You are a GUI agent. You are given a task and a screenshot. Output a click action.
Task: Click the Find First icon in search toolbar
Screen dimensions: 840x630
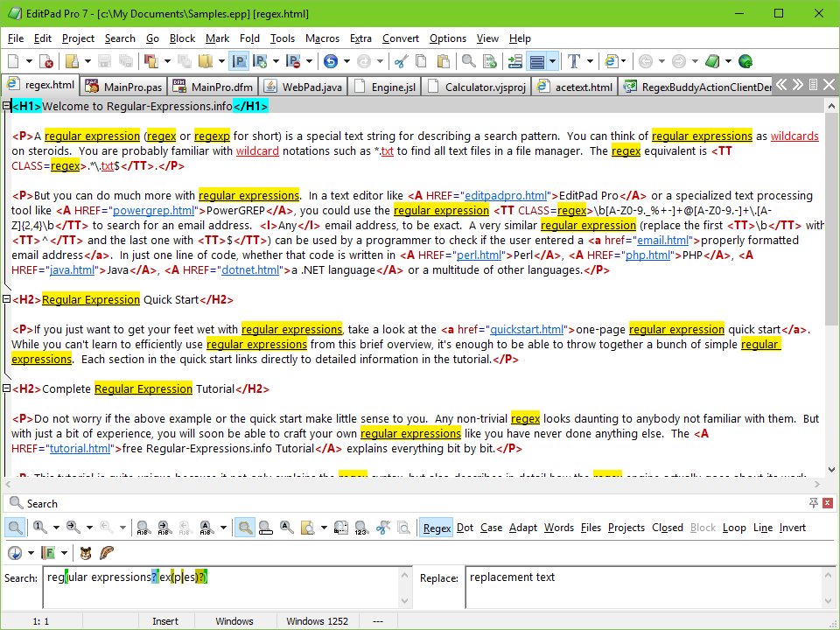pyautogui.click(x=40, y=528)
